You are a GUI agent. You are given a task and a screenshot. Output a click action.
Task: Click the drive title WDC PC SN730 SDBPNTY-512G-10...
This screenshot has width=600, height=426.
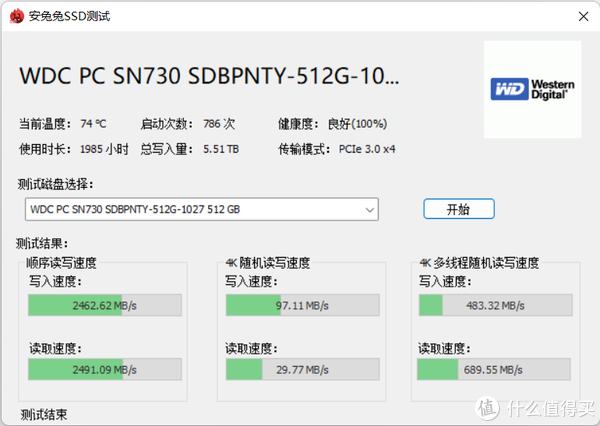[x=209, y=75]
